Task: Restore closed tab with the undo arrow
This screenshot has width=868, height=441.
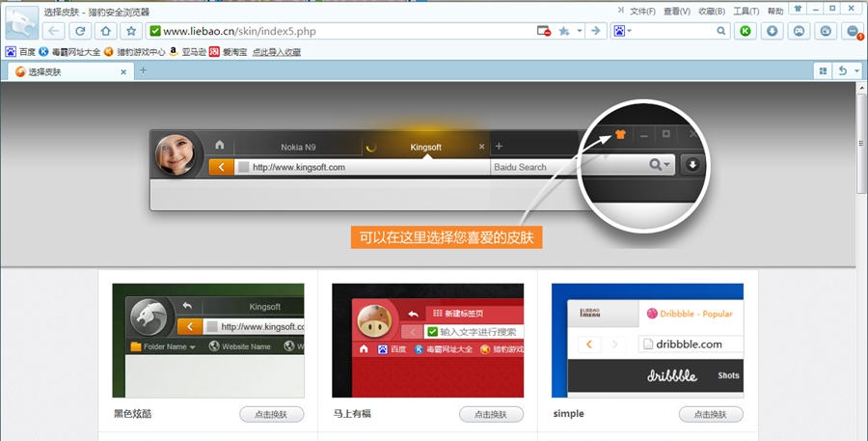Action: coord(843,70)
